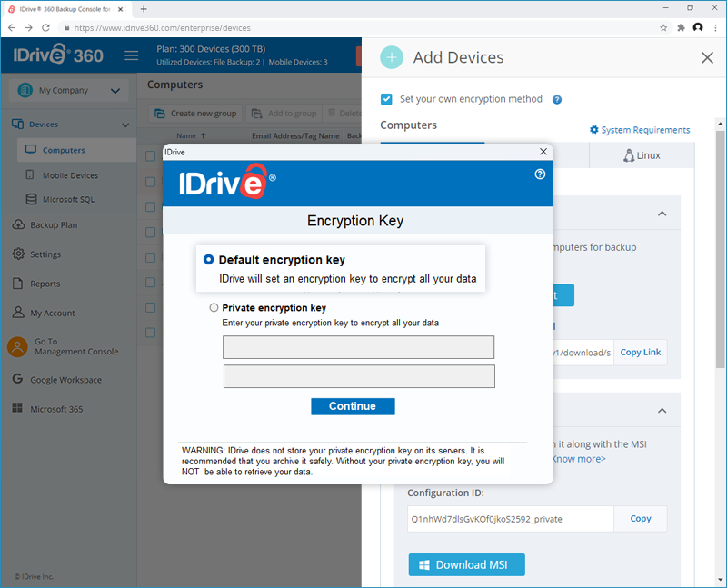
Task: Close the IDrive Encryption Key dialog
Action: point(543,152)
